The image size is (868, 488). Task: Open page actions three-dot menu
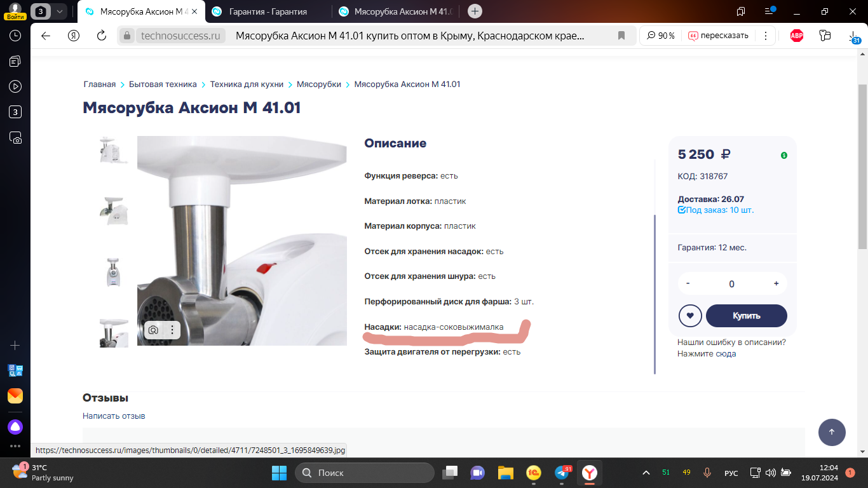pyautogui.click(x=766, y=36)
